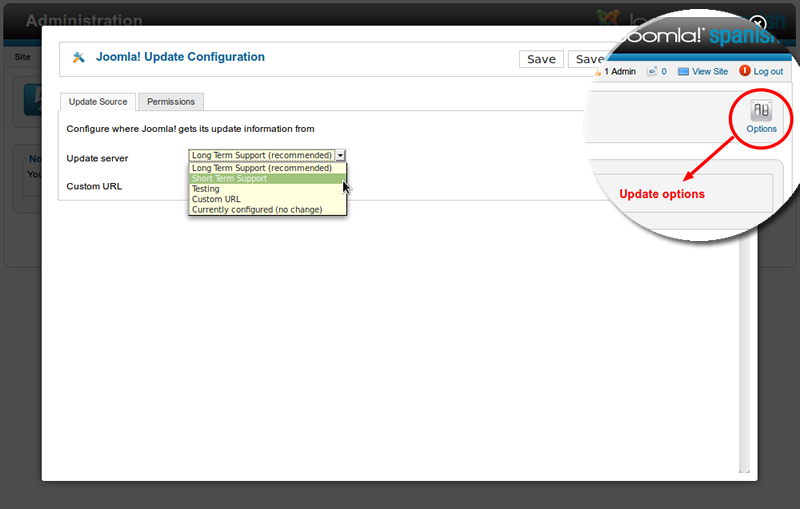Click the text 'Configure where Joomla! gets its update information from'
800x509 pixels.
pos(190,129)
